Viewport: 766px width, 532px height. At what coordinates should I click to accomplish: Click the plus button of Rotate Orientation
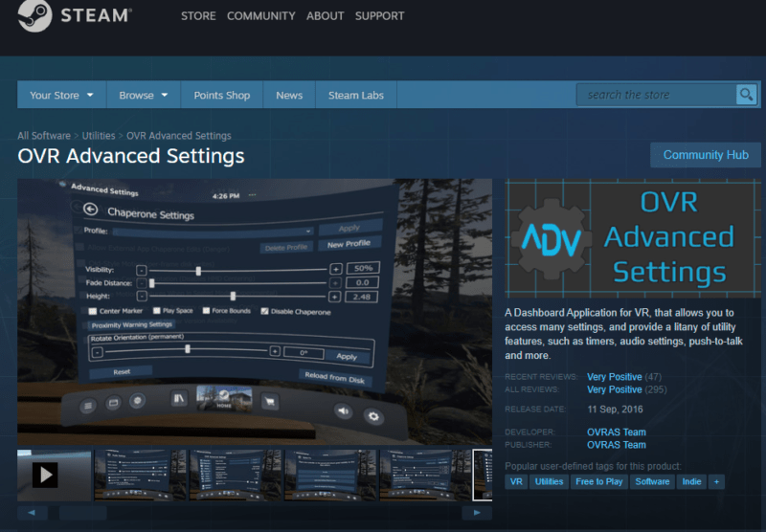(275, 351)
